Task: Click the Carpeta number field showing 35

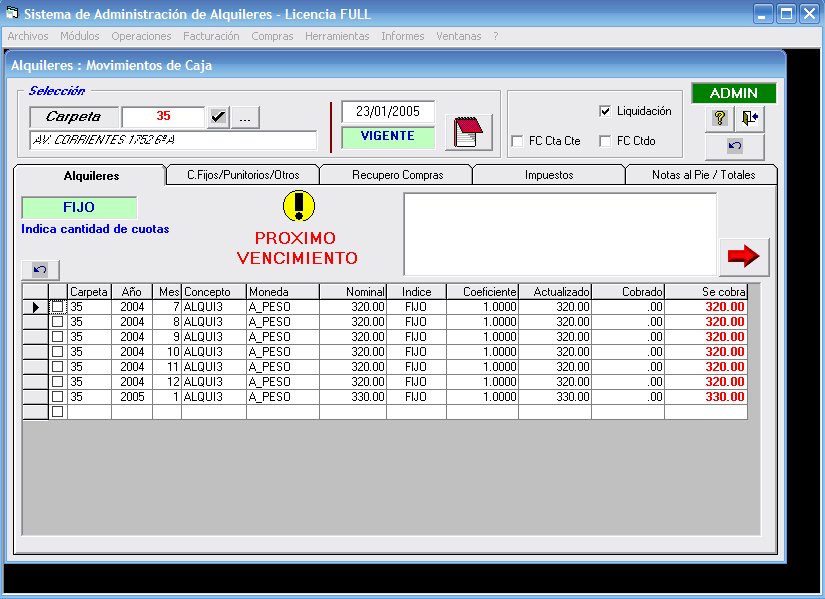Action: coord(163,116)
